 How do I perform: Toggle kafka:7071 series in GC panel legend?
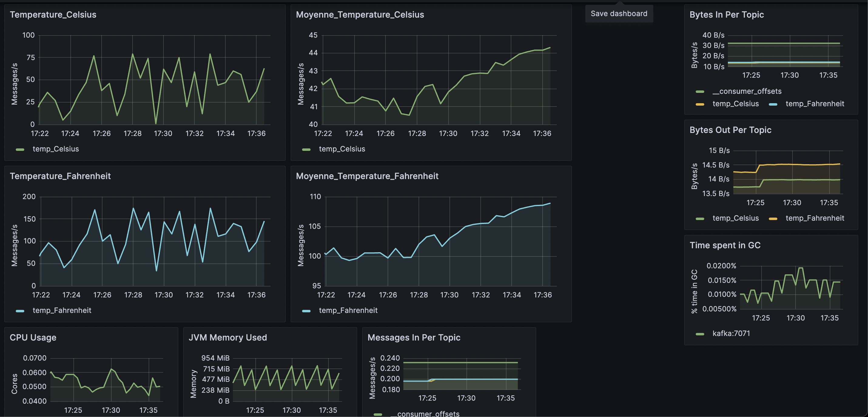tap(731, 334)
